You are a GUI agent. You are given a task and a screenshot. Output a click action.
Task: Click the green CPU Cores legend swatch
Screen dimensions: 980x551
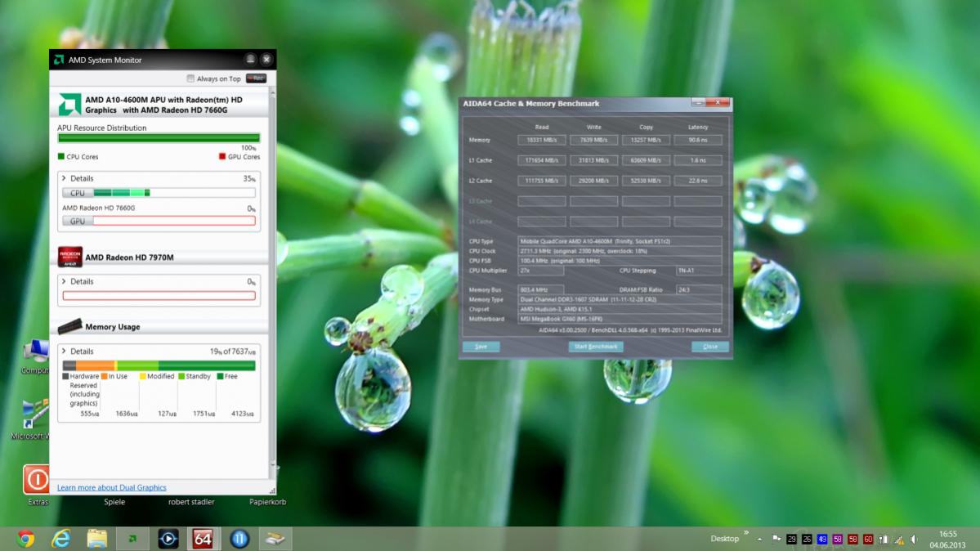[60, 156]
